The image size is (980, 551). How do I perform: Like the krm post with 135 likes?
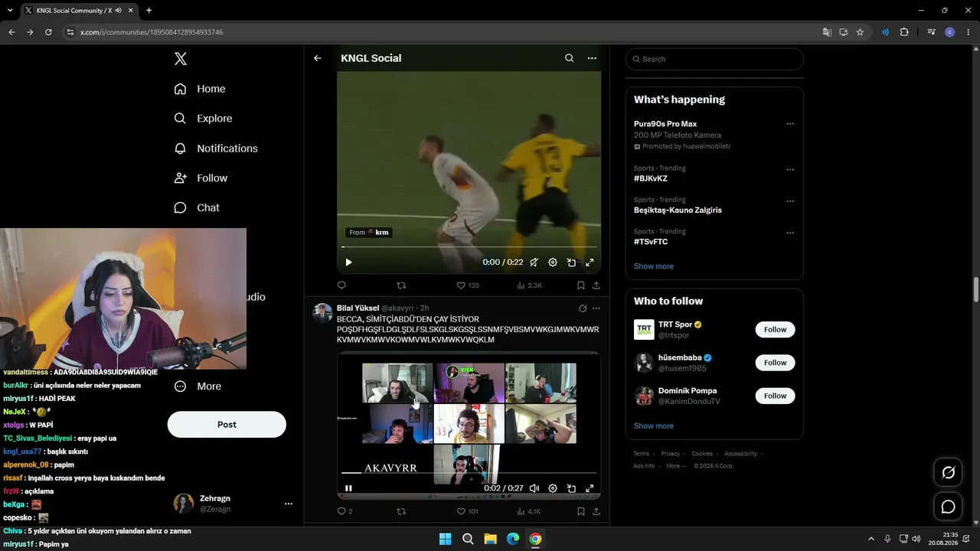click(468, 285)
